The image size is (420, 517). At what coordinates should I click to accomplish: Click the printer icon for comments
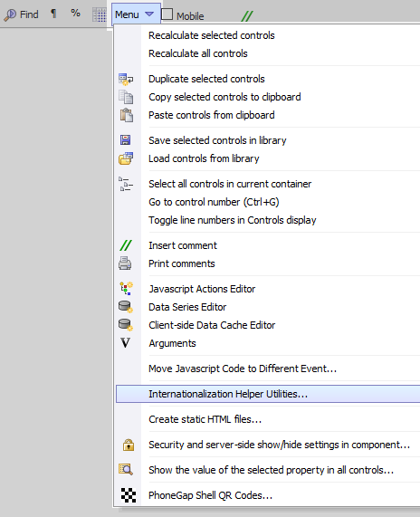(x=125, y=263)
